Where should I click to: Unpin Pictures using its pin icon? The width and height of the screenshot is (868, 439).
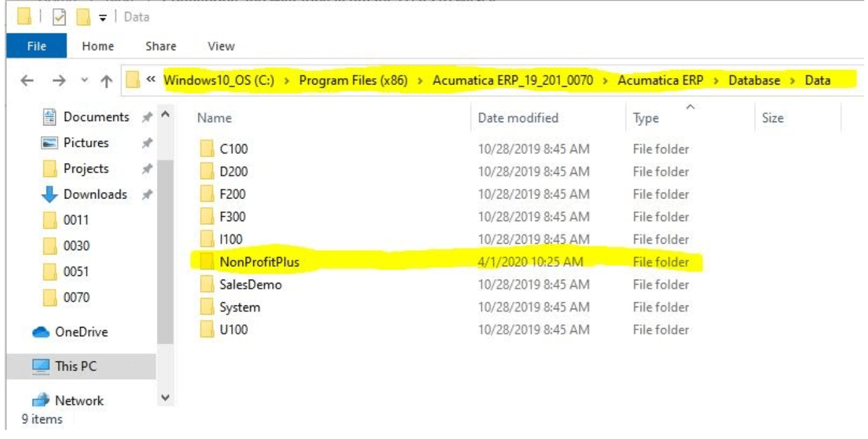[146, 144]
